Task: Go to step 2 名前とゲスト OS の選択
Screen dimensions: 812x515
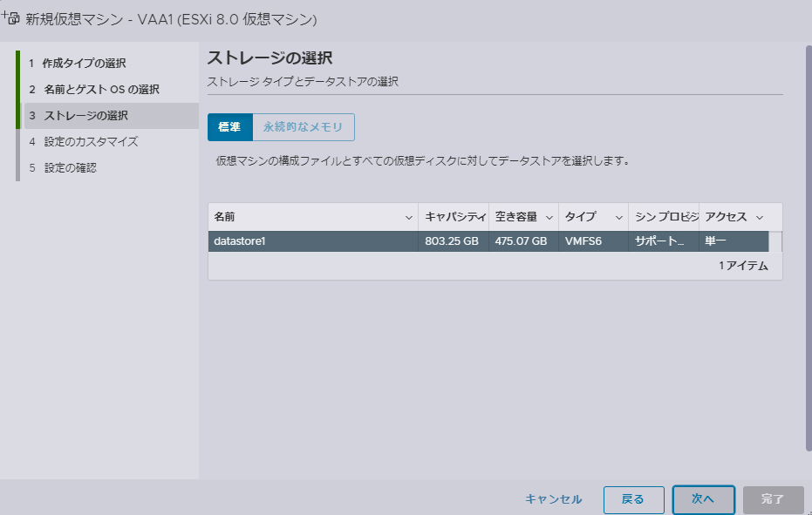Action: pos(100,90)
